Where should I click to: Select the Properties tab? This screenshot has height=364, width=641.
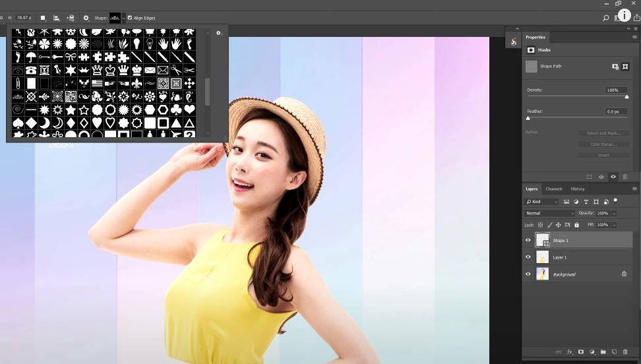point(535,37)
